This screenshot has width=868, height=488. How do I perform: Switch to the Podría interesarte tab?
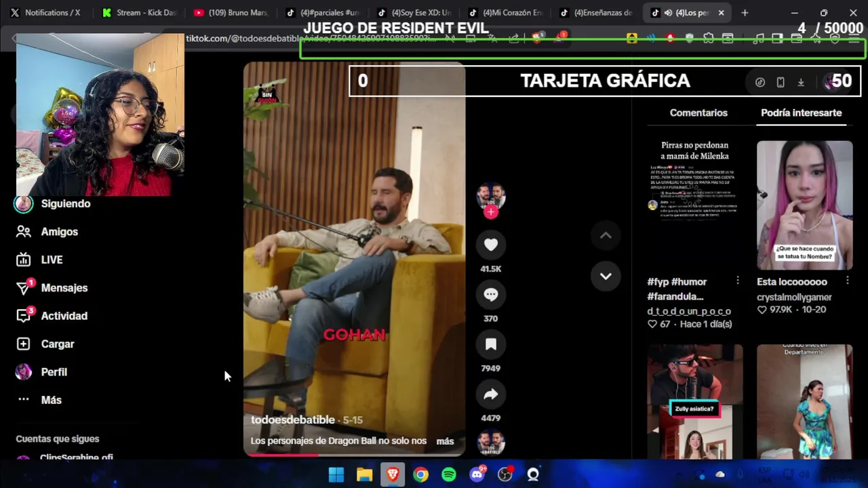[x=801, y=113]
